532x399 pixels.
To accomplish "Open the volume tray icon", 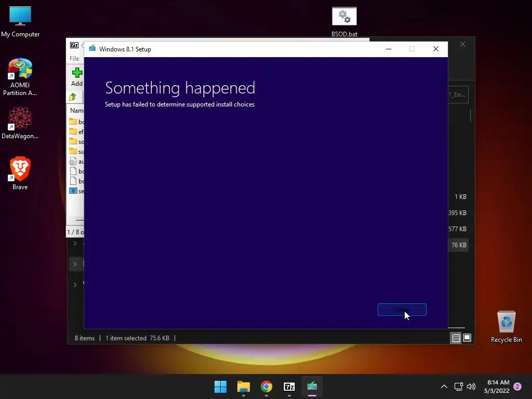I will 471,387.
